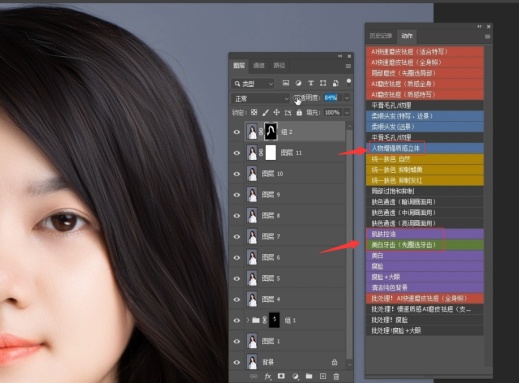This screenshot has height=383, width=519.
Task: Open Layers panel hamburger menu
Action: [348, 66]
